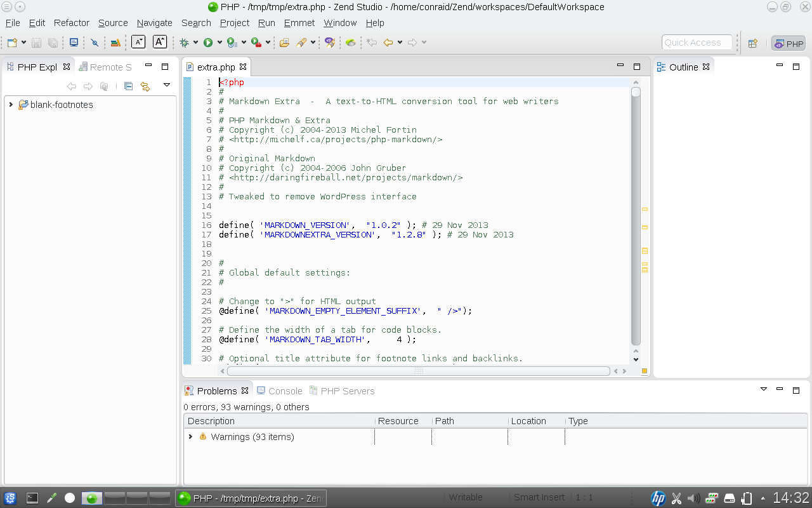This screenshot has width=812, height=508.
Task: Click the Last Edit Location icon
Action: click(372, 43)
